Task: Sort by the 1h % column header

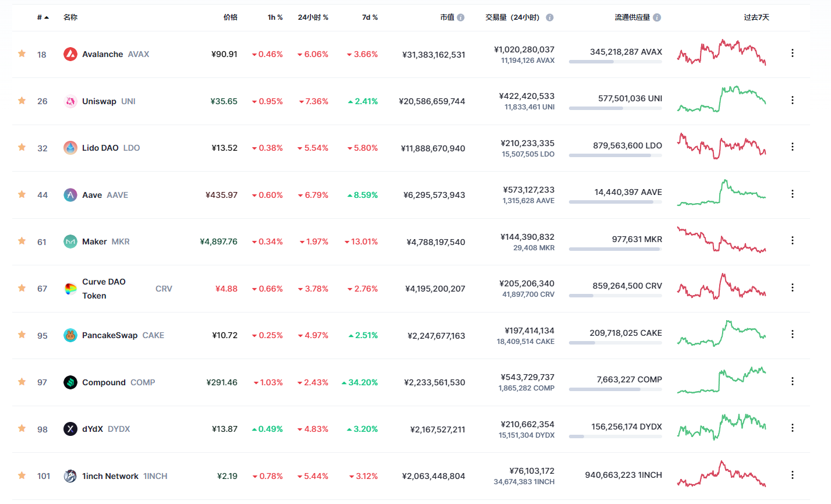Action: tap(275, 17)
